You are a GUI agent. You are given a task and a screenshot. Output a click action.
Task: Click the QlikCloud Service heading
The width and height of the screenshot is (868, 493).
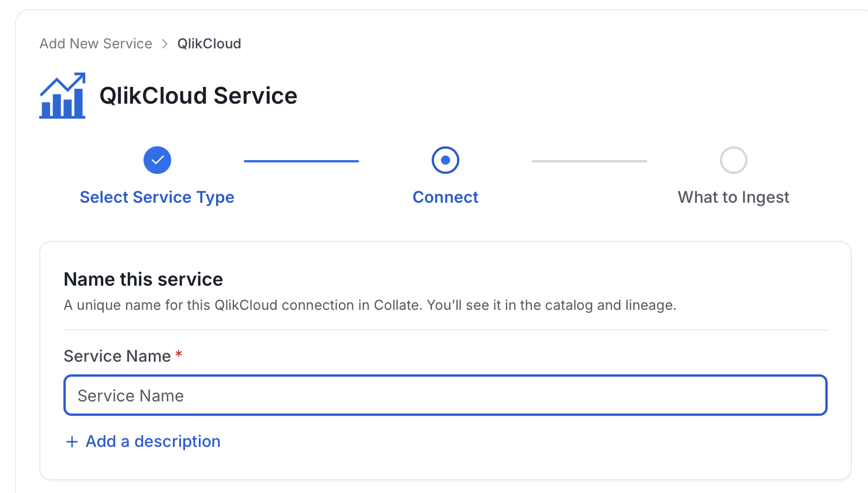point(198,96)
